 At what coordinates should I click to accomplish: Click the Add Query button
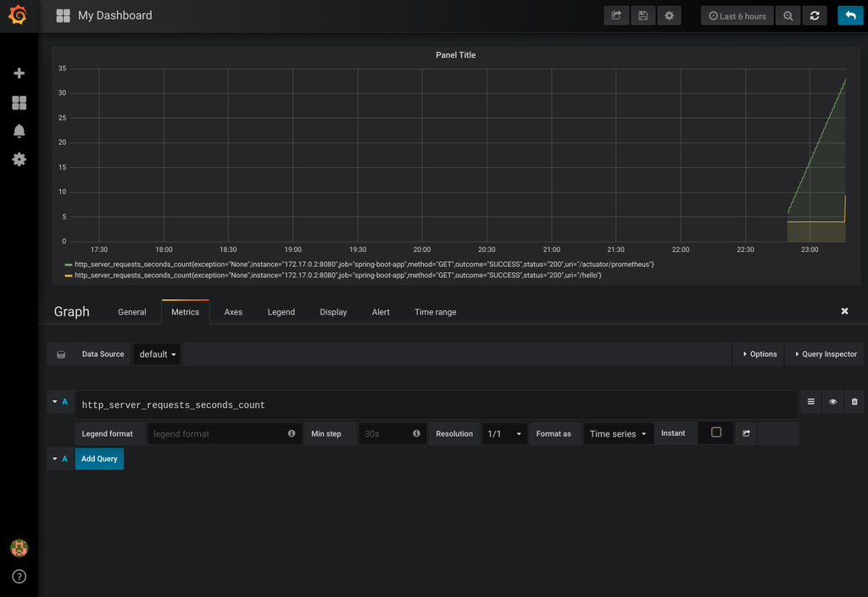point(99,459)
